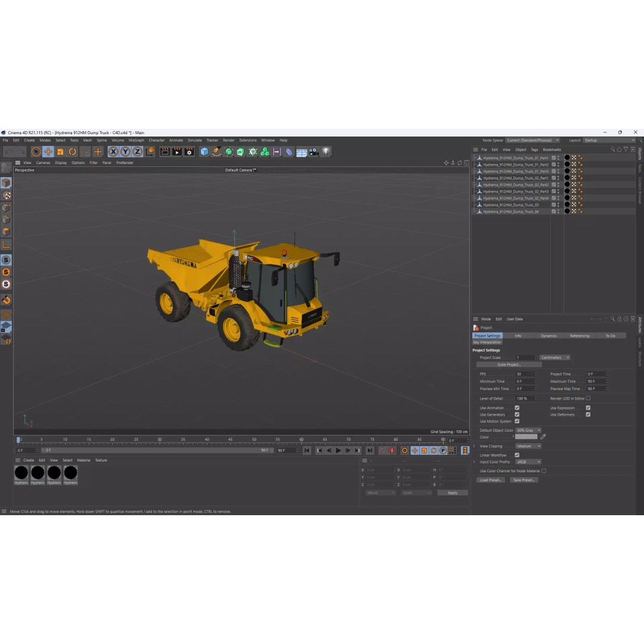Click the Camera object icon
Image resolution: width=644 pixels, height=644 pixels.
click(x=314, y=152)
